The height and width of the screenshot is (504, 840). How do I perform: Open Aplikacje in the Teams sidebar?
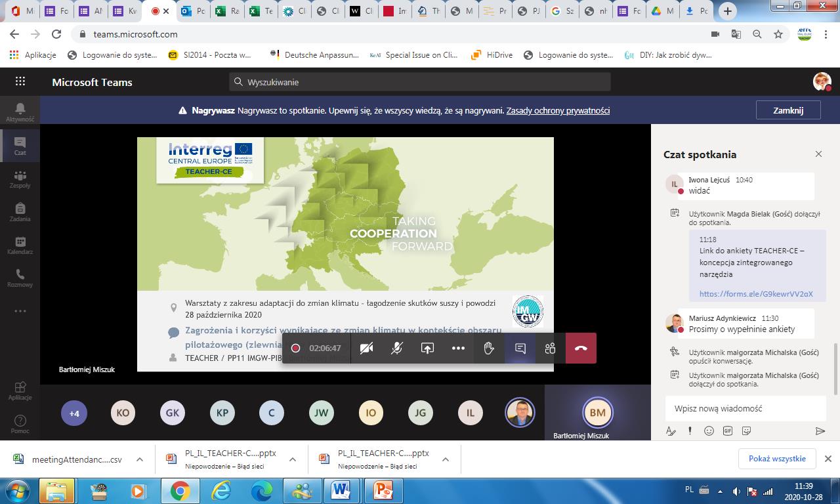click(20, 390)
